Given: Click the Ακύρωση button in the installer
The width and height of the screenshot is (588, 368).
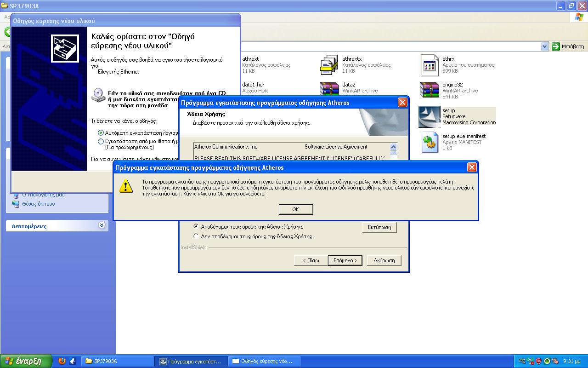Looking at the screenshot, I should tap(384, 260).
